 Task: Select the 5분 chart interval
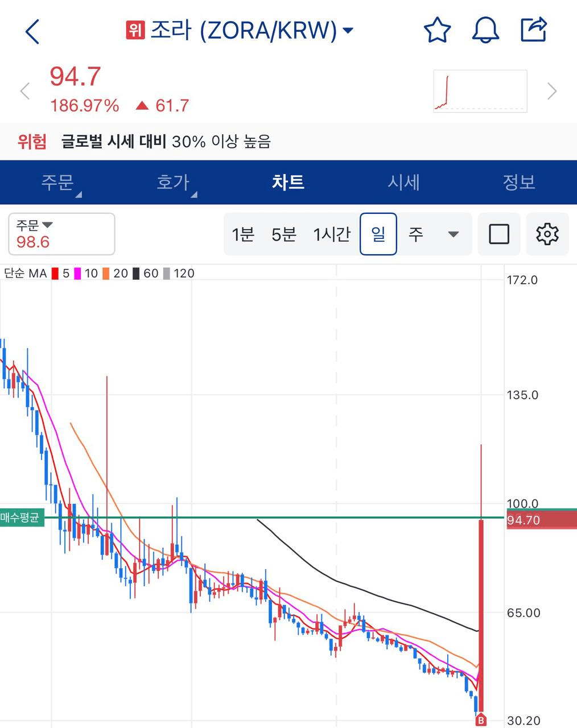pyautogui.click(x=284, y=234)
